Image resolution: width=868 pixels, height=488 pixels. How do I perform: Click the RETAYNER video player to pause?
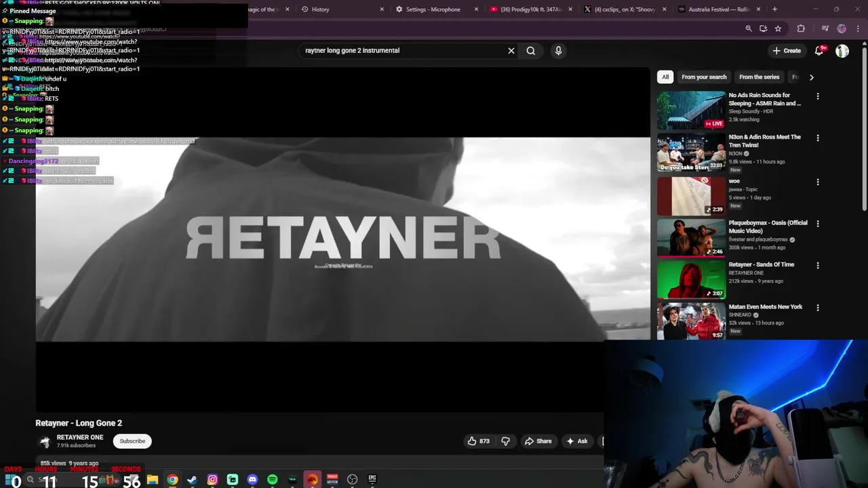click(342, 239)
